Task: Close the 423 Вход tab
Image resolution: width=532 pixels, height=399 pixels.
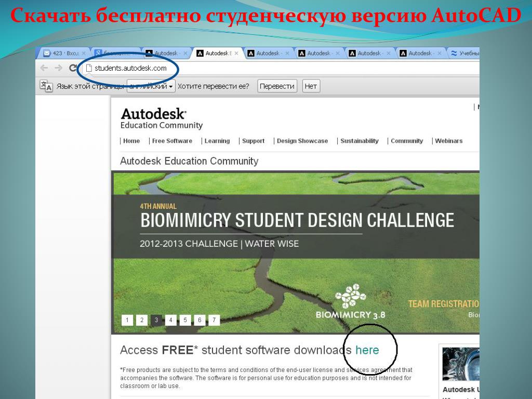Action: point(84,54)
